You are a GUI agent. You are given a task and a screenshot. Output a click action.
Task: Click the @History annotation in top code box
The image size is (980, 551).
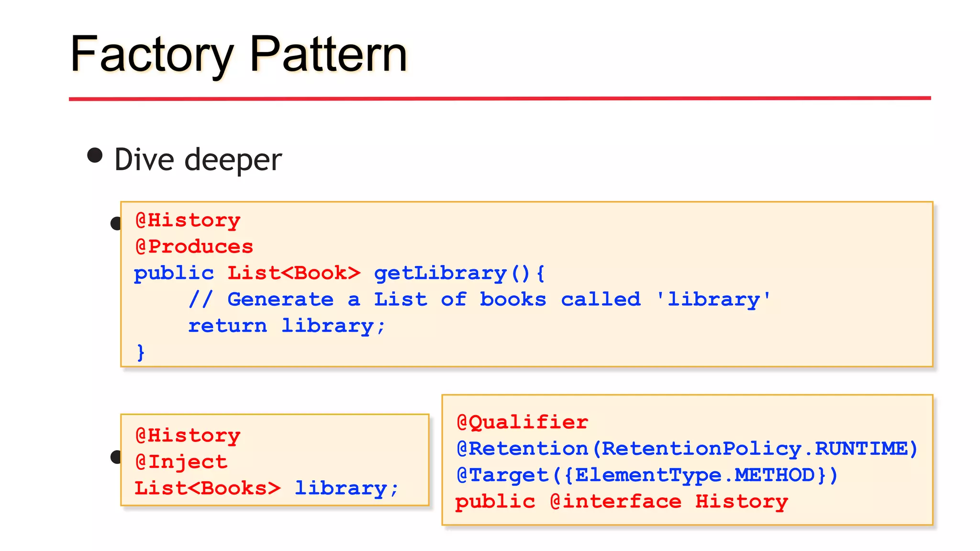(188, 220)
